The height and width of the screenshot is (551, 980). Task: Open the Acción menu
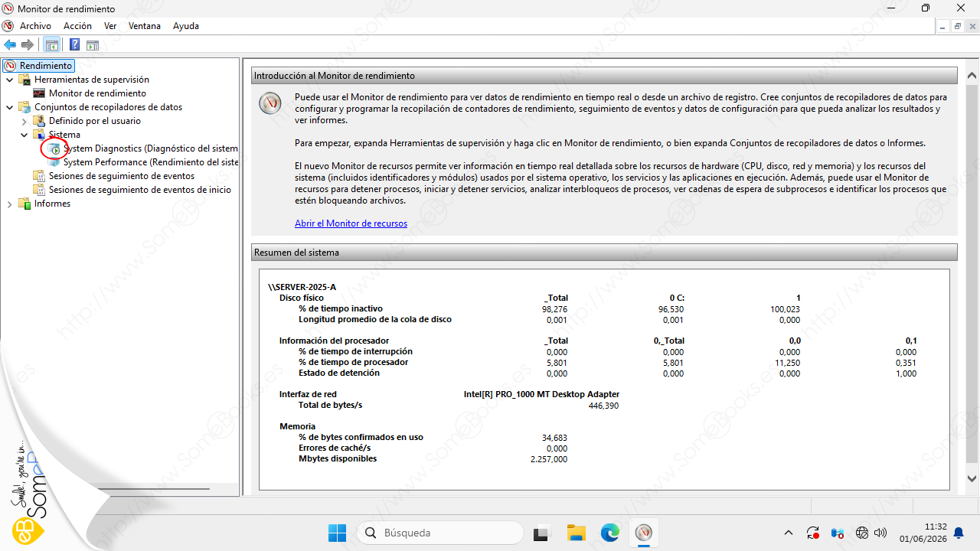pyautogui.click(x=77, y=25)
